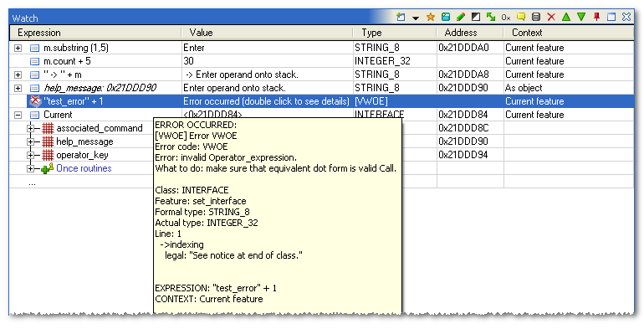Click the value 'Enter' of m.substring
Viewport: 644px width, 329px height.
point(194,48)
